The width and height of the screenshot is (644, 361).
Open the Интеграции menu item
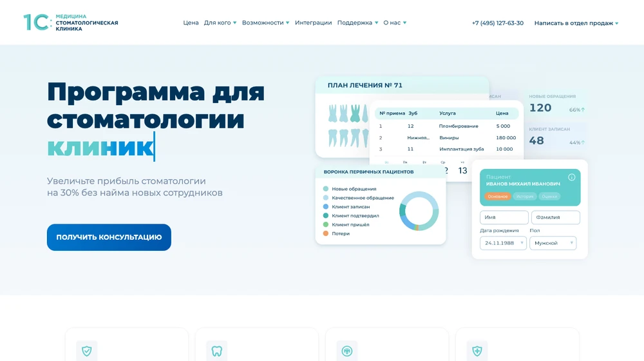tap(314, 23)
